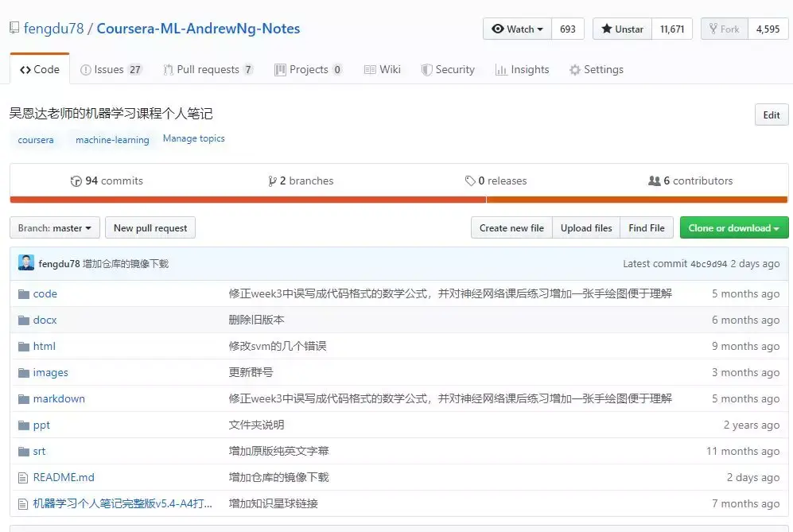Click the Find File button
The width and height of the screenshot is (793, 532).
coord(647,228)
